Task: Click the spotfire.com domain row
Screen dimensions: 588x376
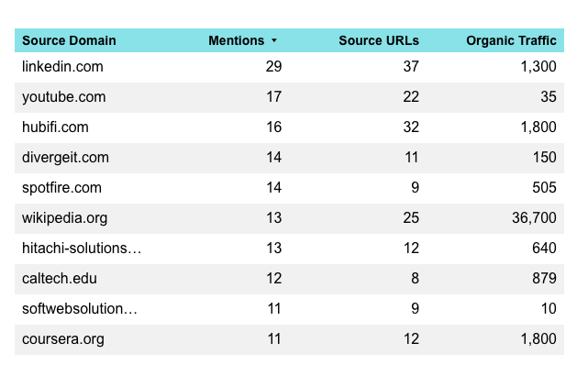Action: pos(61,188)
